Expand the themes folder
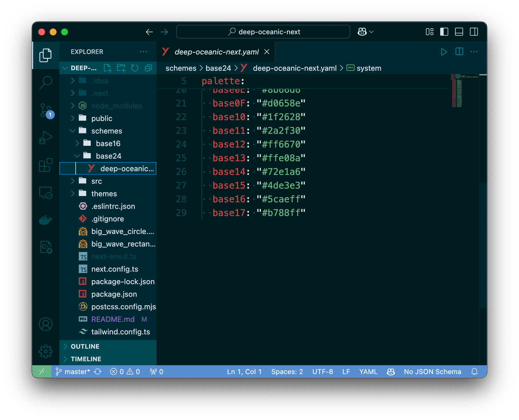Screen dimensions: 519x420 [x=108, y=194]
